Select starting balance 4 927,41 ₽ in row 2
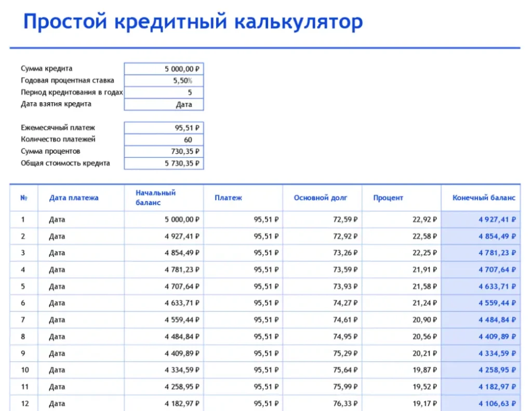 click(164, 236)
